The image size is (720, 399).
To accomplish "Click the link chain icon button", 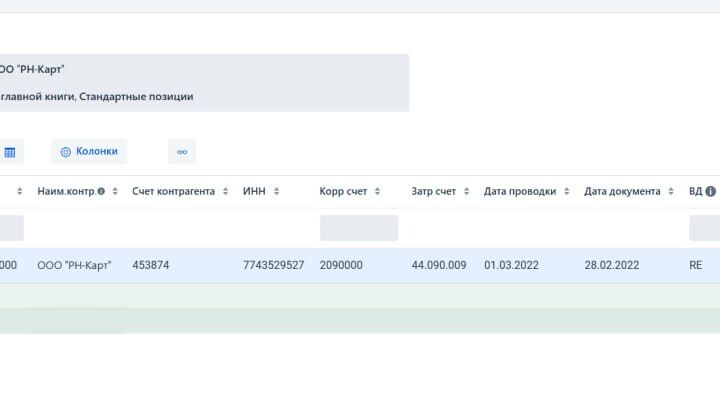I will coord(182,152).
